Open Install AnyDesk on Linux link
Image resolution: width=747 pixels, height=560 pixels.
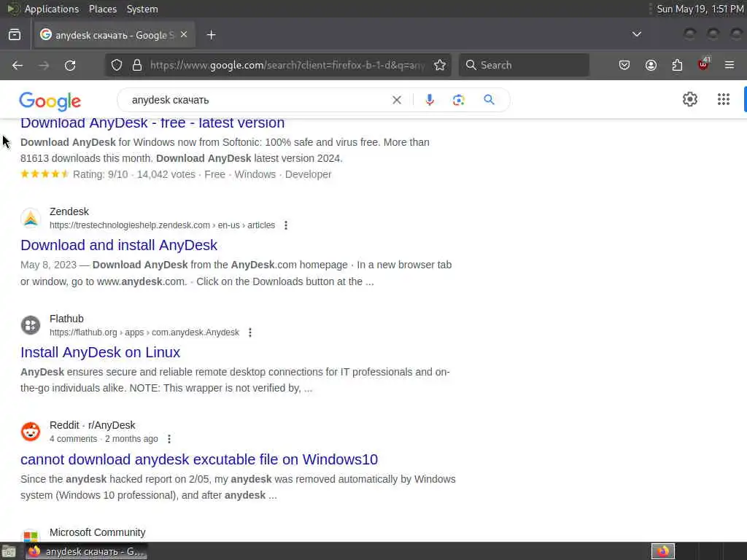click(x=100, y=352)
